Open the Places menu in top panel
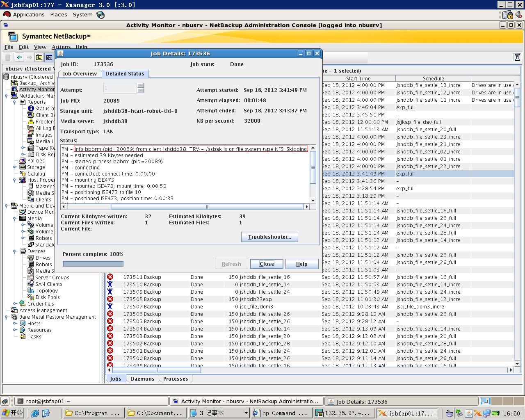This screenshot has height=420, width=525. tap(59, 14)
